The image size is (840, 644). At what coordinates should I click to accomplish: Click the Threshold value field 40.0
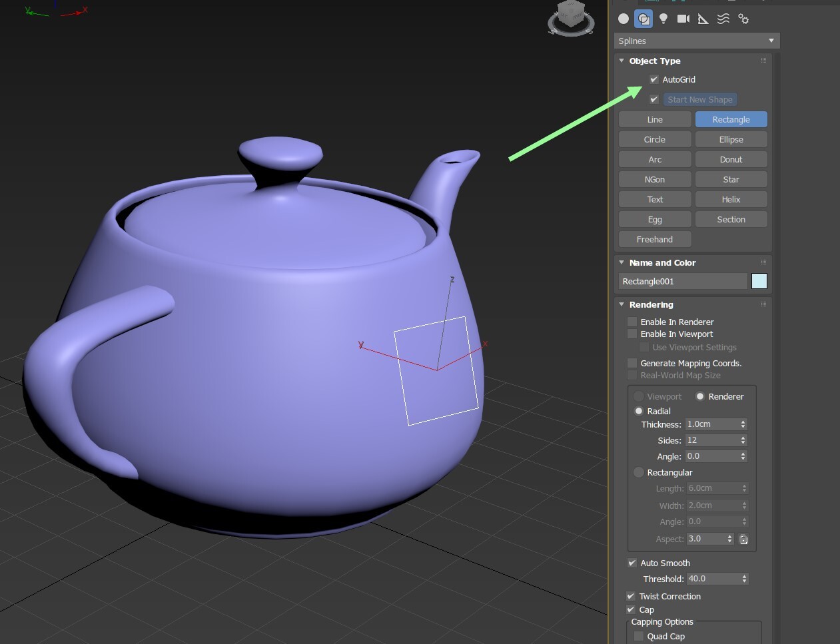coord(713,579)
